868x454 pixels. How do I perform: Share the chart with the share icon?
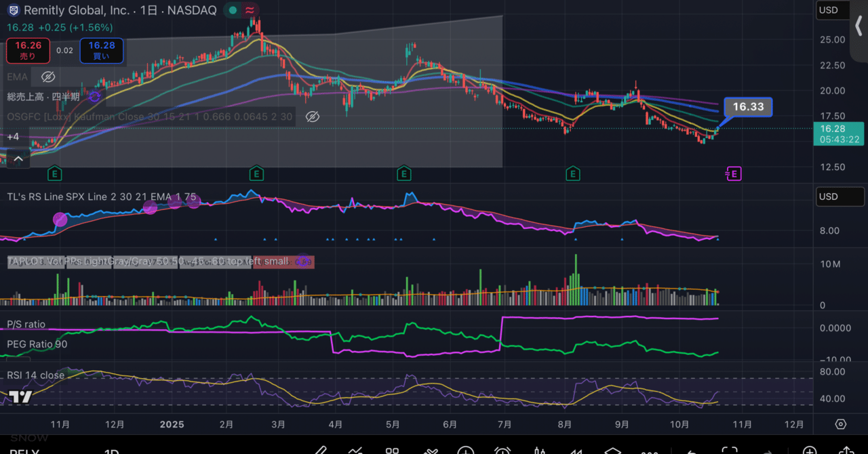coord(846,451)
